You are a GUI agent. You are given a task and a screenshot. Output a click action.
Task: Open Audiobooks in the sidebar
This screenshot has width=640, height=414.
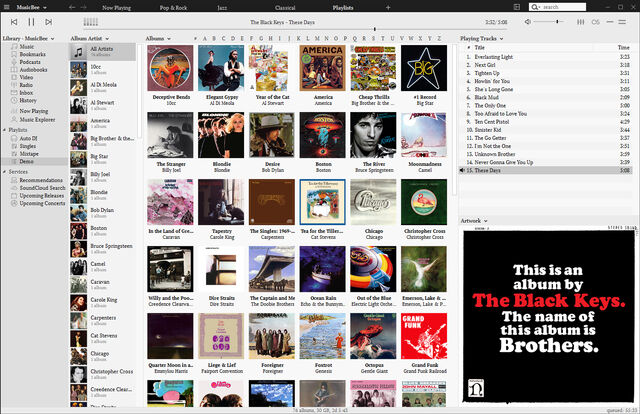[x=33, y=70]
